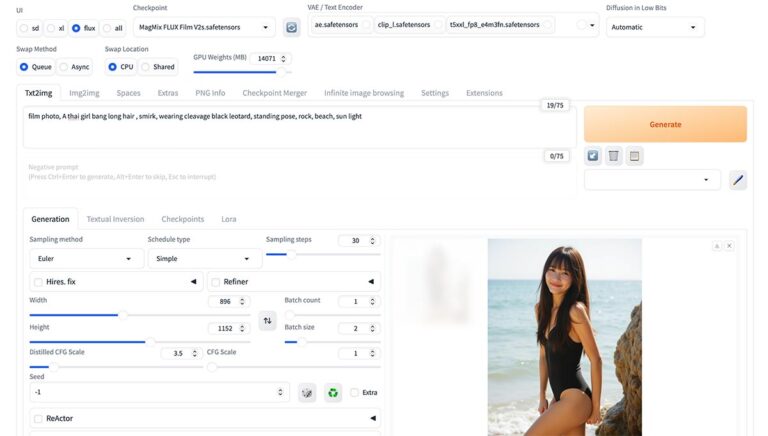Open the Checkpoint model dropdown
Image resolution: width=768 pixels, height=436 pixels.
[204, 28]
